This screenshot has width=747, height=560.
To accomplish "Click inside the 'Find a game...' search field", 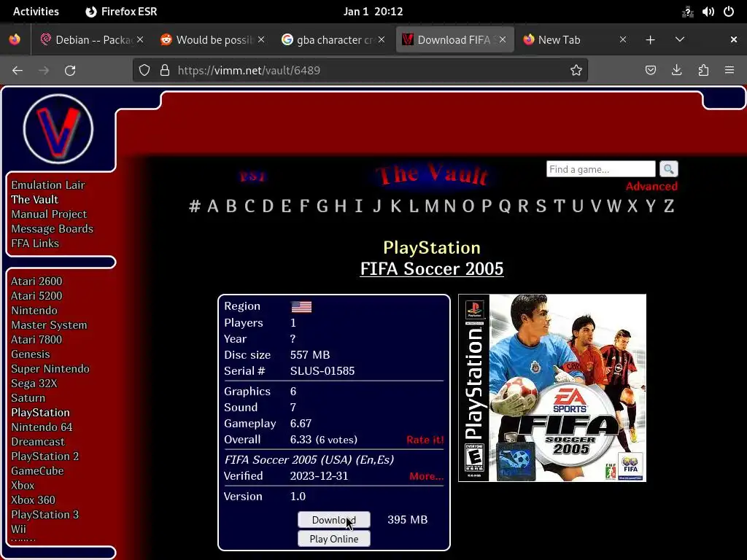I will tap(601, 169).
